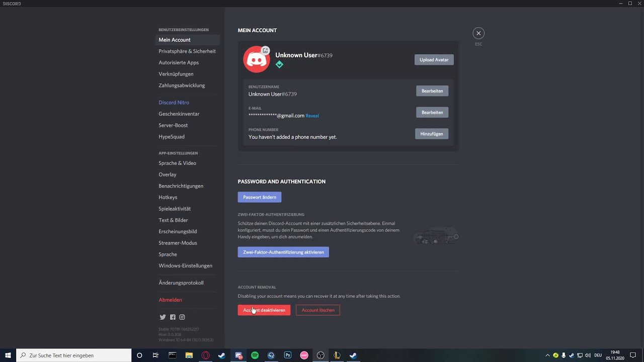
Task: Click the red Discord avatar image
Action: pyautogui.click(x=256, y=59)
